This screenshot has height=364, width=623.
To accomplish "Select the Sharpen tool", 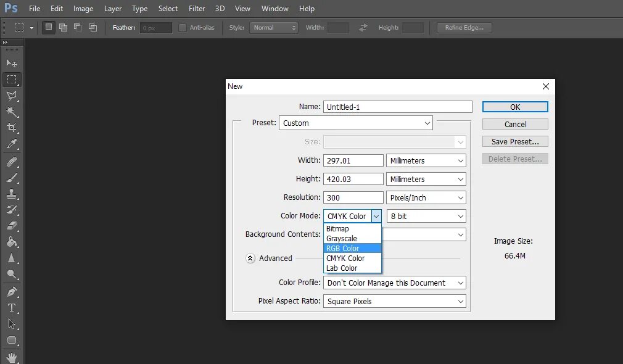I will [x=12, y=259].
